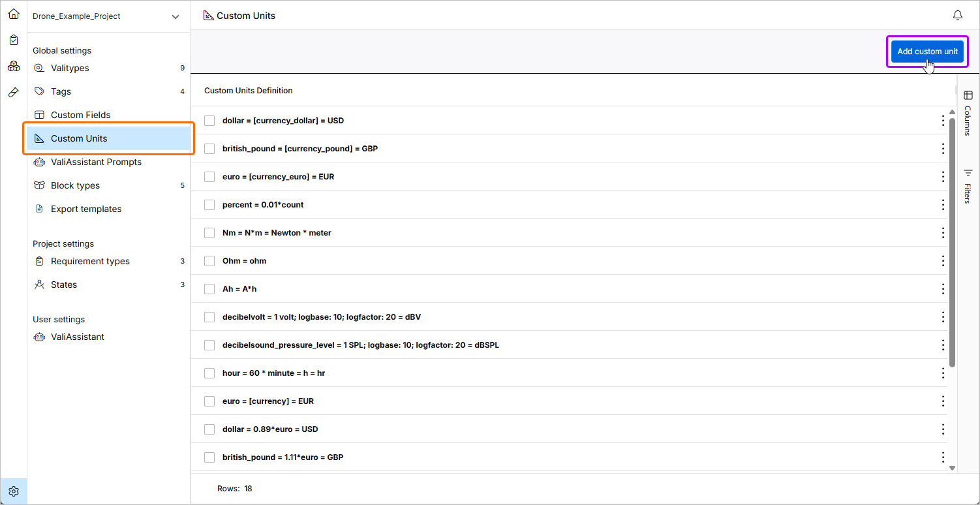The width and height of the screenshot is (980, 505).
Task: Open the Filters side panel
Action: (x=968, y=187)
